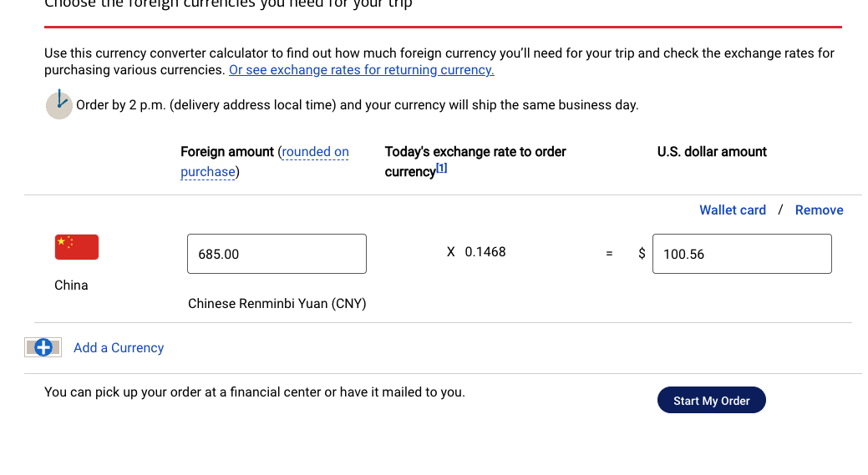868x475 pixels.
Task: Click the dollar sign symbol
Action: (x=642, y=253)
